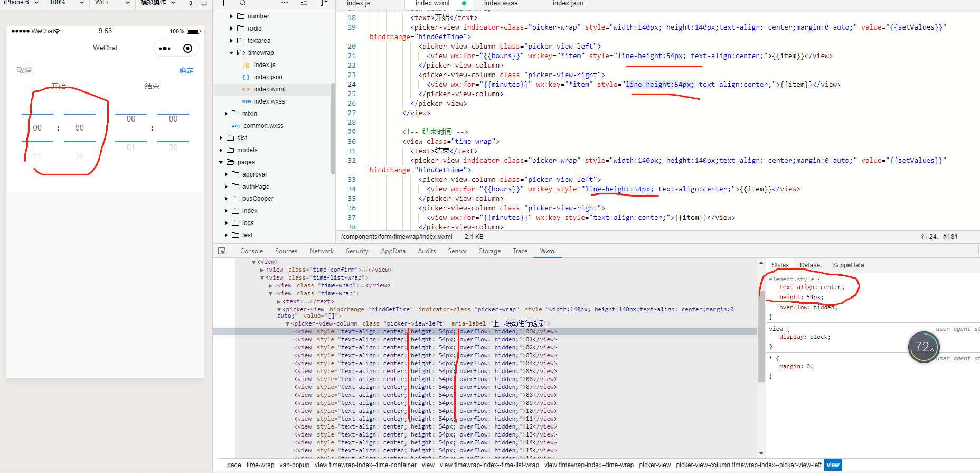Open file search with the magnifier icon
980x473 pixels.
(x=243, y=3)
